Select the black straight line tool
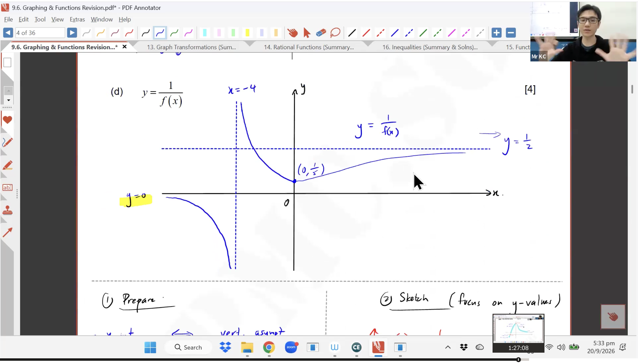The width and height of the screenshot is (638, 364). tap(352, 33)
